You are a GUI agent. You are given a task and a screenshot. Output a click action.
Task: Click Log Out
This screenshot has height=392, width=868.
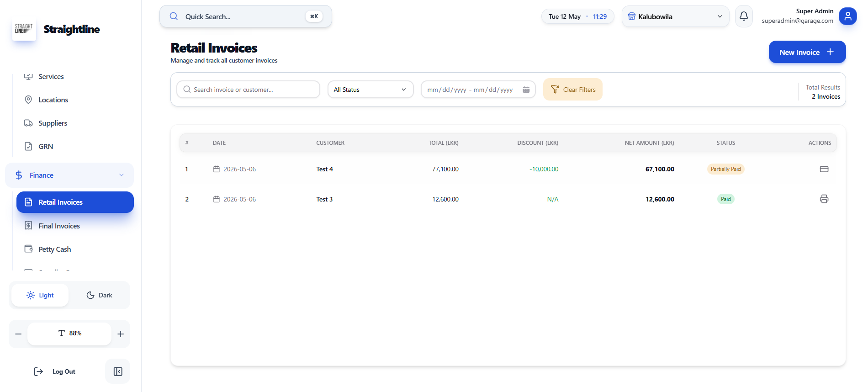(64, 371)
